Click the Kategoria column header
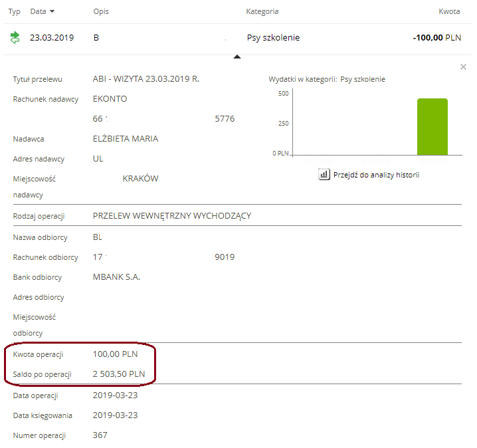477x448 pixels. 262,11
